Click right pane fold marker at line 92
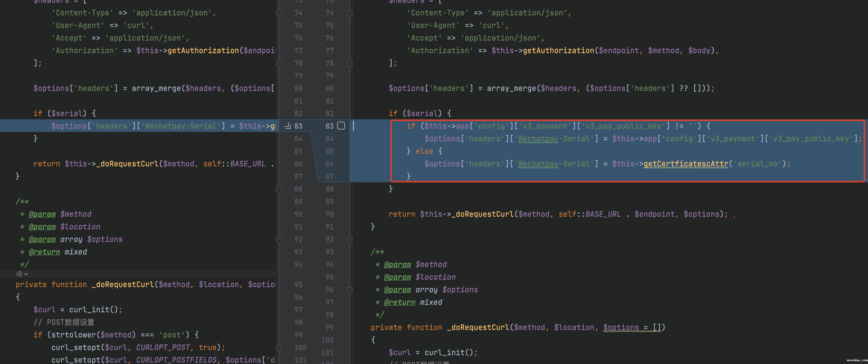 coord(349,240)
